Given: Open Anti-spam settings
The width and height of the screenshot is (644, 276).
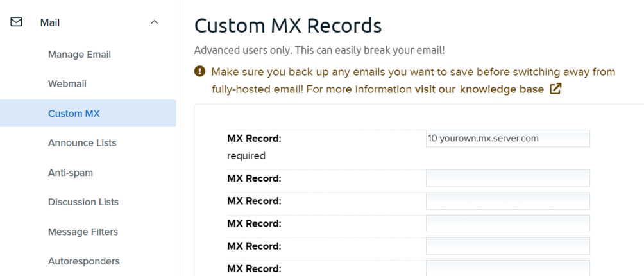Looking at the screenshot, I should (x=70, y=173).
